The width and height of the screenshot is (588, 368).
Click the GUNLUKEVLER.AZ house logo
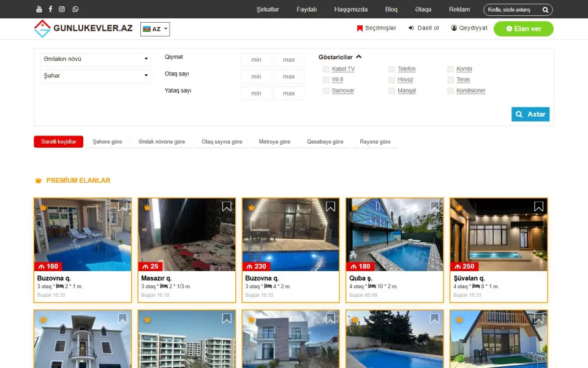(42, 29)
